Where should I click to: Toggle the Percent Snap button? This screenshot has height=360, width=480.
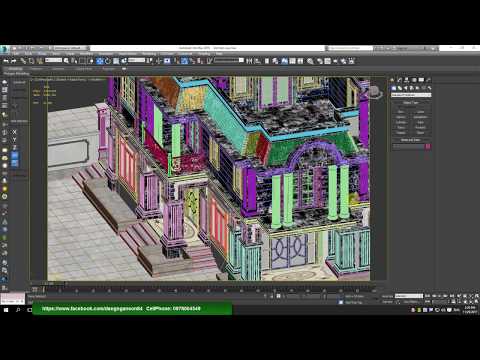pyautogui.click(x=192, y=61)
